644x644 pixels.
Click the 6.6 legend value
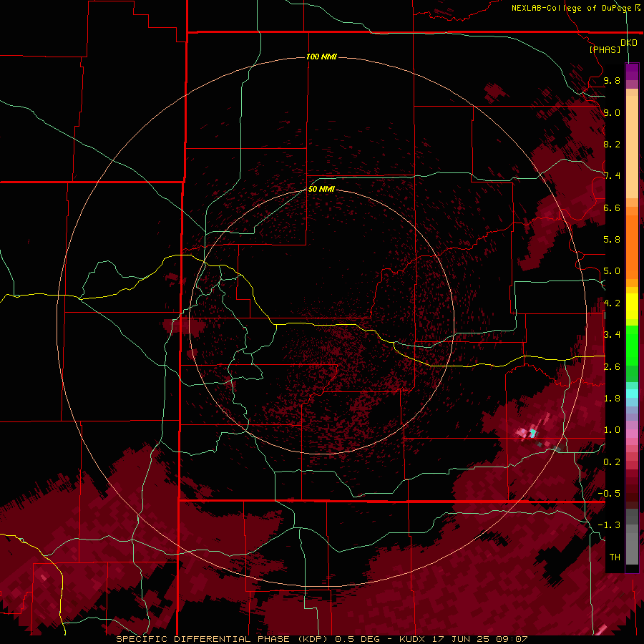coord(612,208)
